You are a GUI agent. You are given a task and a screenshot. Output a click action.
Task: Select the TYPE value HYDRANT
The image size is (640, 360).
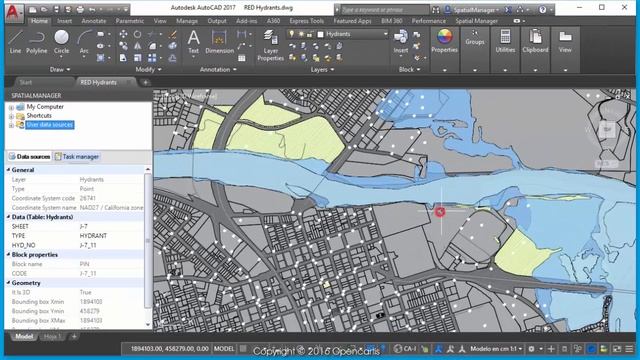93,236
